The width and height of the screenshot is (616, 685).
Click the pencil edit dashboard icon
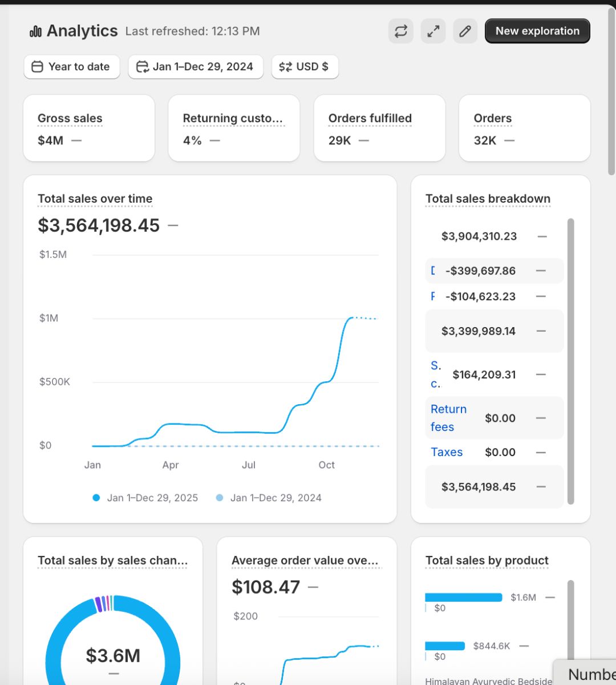tap(465, 31)
